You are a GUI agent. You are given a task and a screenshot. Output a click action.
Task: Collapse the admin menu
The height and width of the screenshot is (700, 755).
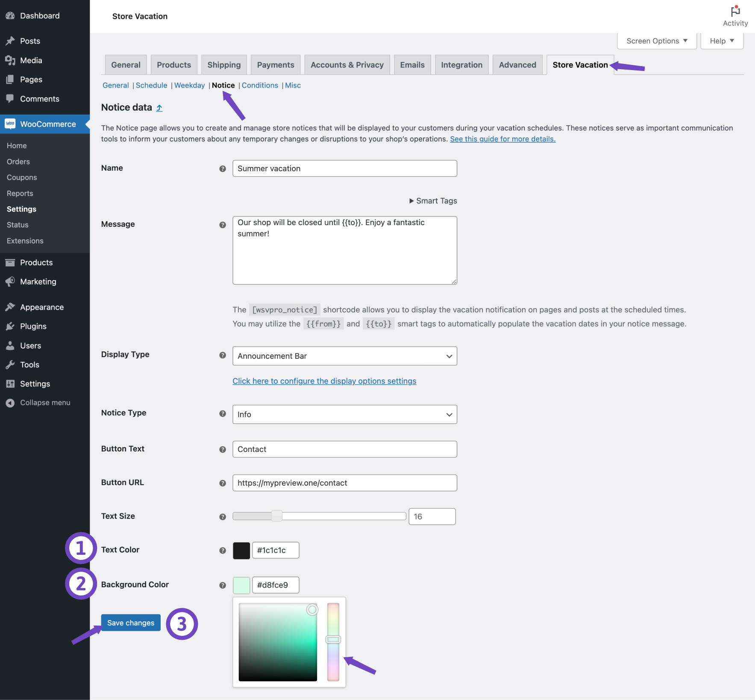coord(10,402)
